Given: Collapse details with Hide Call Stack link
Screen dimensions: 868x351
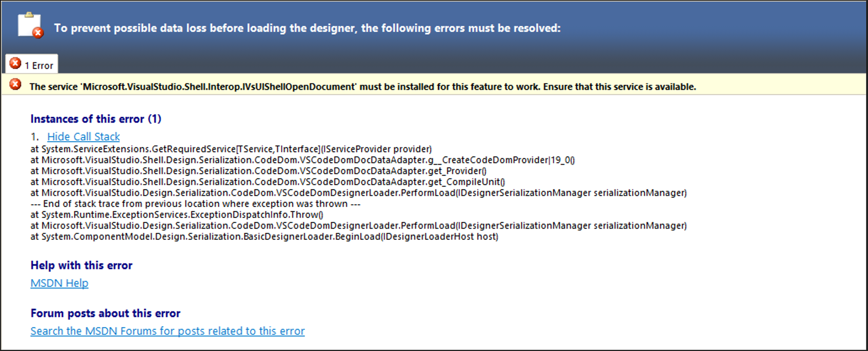Looking at the screenshot, I should 84,136.
